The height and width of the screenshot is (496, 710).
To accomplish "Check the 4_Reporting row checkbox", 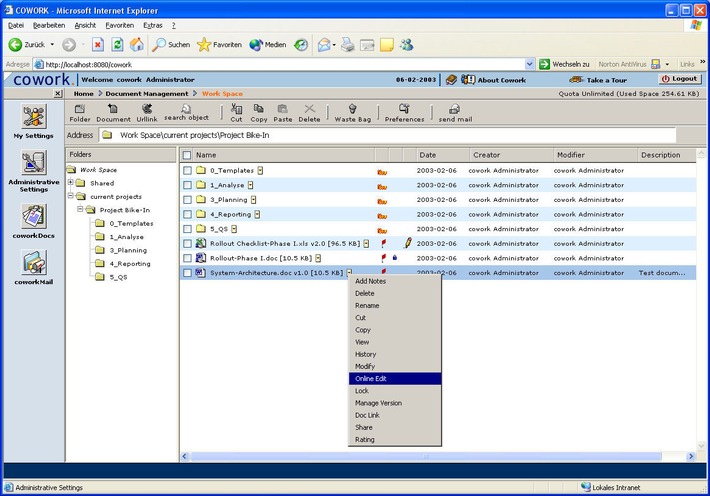I will tap(187, 214).
